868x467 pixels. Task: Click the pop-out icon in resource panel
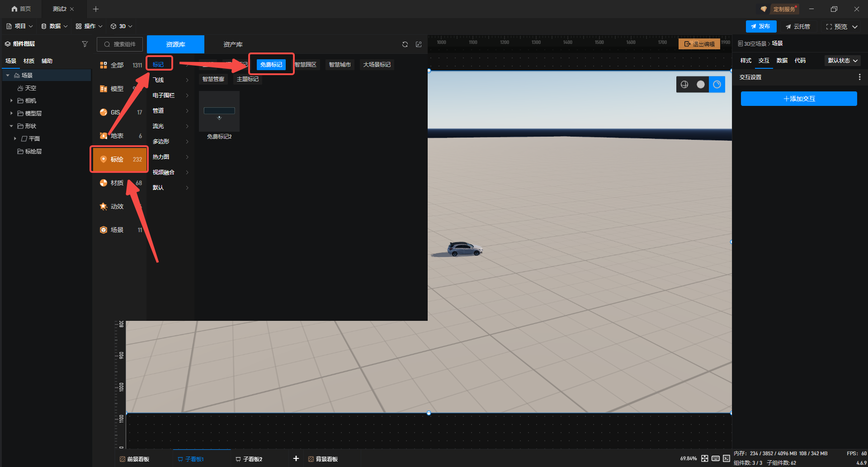[419, 44]
